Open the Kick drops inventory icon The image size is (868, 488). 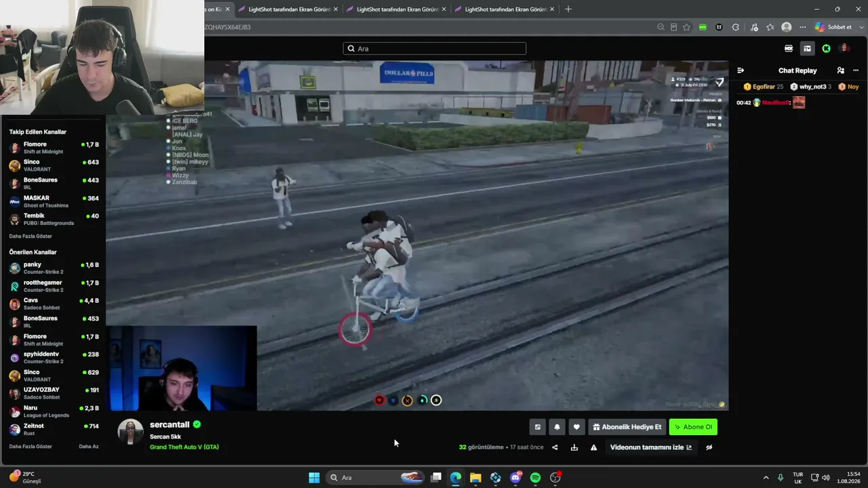pos(789,49)
